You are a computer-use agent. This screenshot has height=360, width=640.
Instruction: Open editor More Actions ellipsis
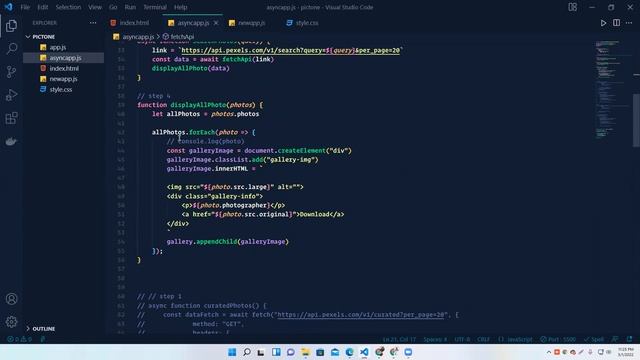[x=629, y=23]
